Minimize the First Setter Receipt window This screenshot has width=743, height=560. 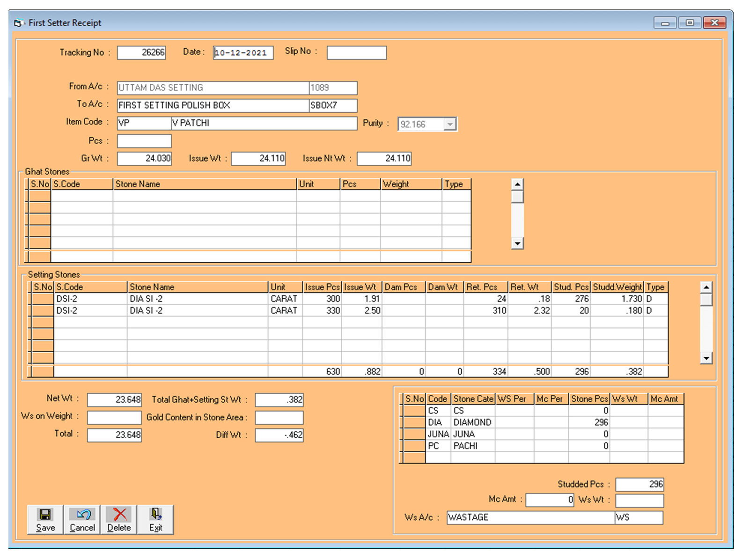pyautogui.click(x=665, y=23)
